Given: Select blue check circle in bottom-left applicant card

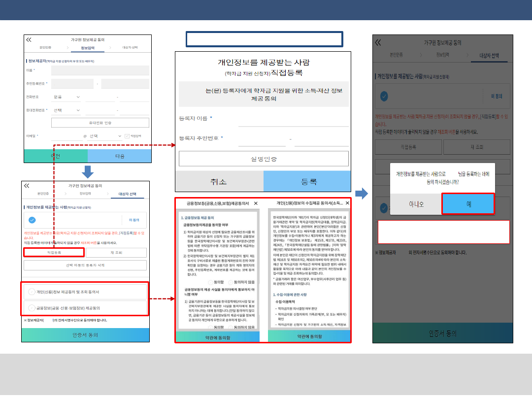Looking at the screenshot, I should click(32, 220).
